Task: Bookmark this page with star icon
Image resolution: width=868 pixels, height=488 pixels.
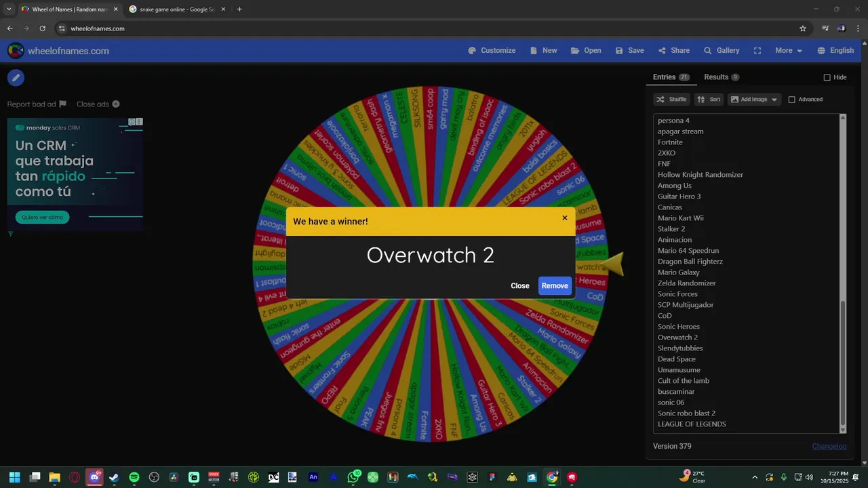Action: click(803, 28)
